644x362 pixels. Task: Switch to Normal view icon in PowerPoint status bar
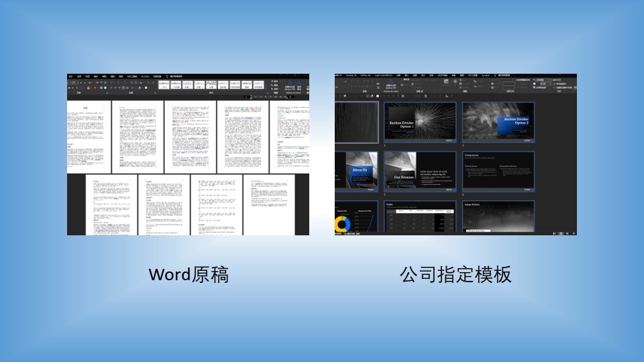click(554, 233)
